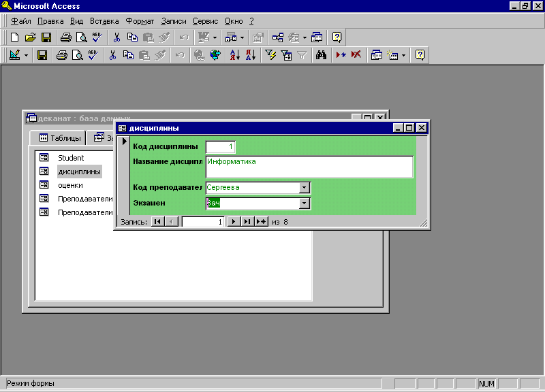Open the Правка menu

click(50, 21)
